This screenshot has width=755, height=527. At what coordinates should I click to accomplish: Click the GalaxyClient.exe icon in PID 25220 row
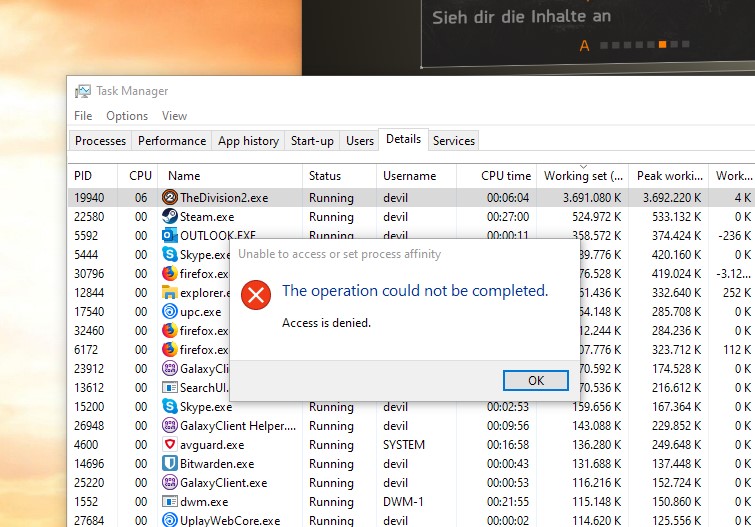pos(169,482)
